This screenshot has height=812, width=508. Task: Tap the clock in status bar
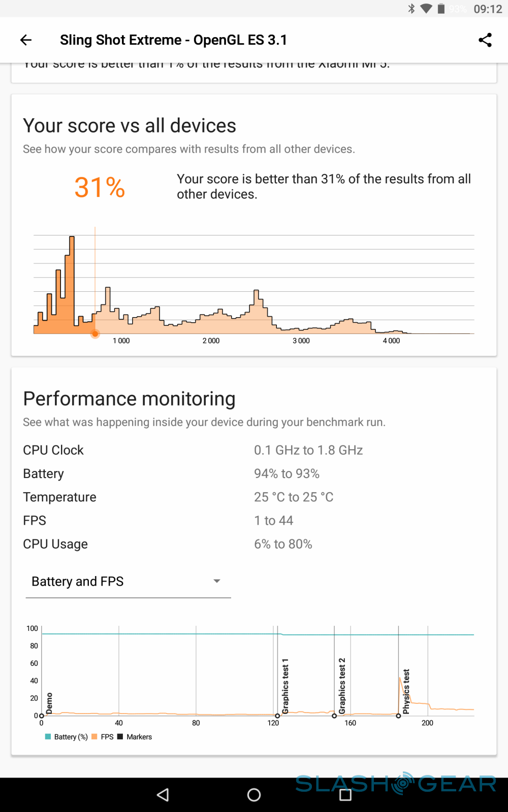pos(488,9)
